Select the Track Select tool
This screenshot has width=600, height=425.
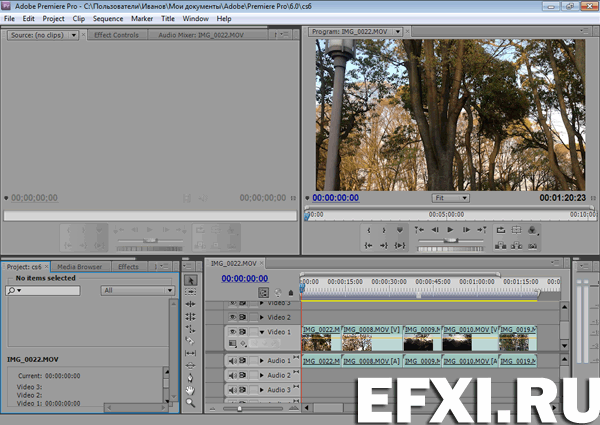point(191,292)
